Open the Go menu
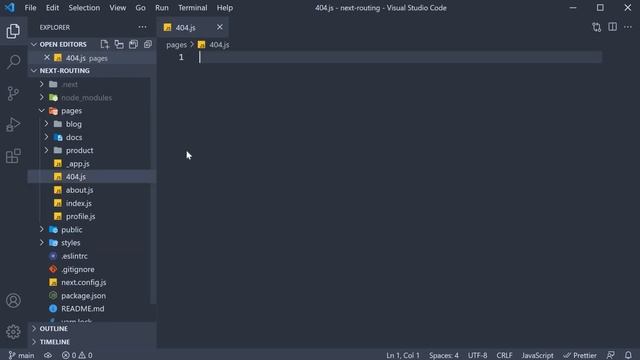640x360 pixels. click(140, 8)
